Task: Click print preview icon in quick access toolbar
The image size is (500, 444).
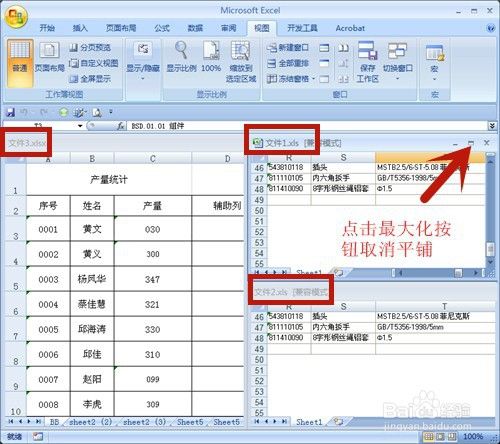Action: (x=97, y=112)
